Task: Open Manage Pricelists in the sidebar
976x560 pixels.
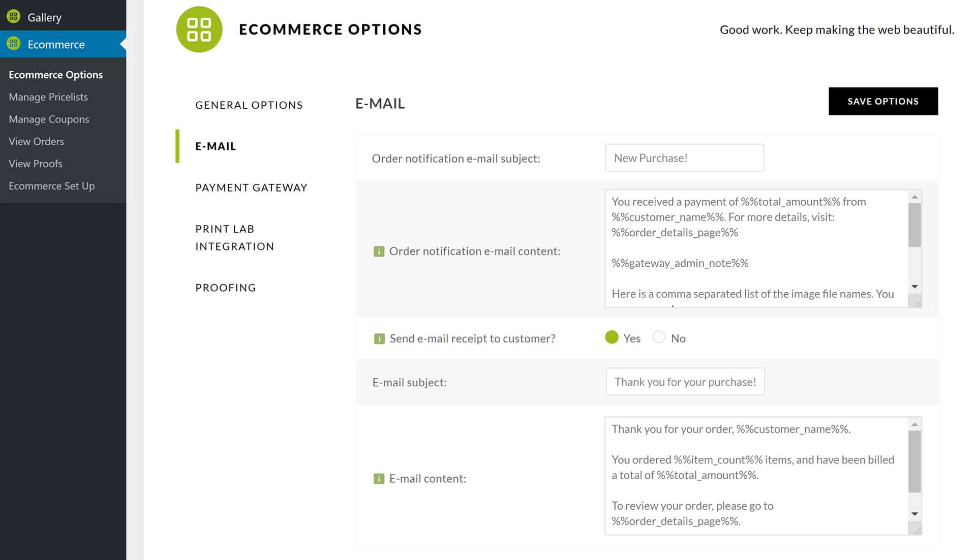Action: coord(48,97)
